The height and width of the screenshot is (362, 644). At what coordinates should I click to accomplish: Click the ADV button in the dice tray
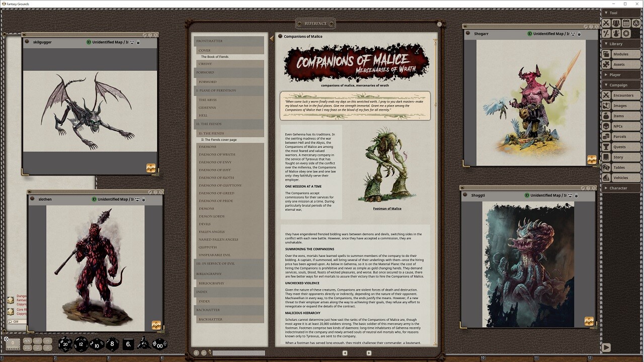click(28, 341)
